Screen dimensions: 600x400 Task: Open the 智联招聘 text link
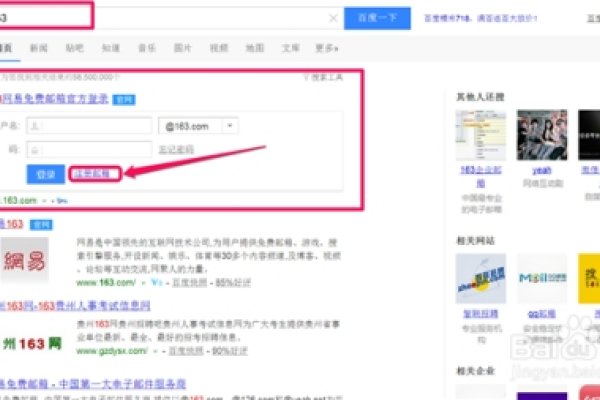(x=481, y=314)
